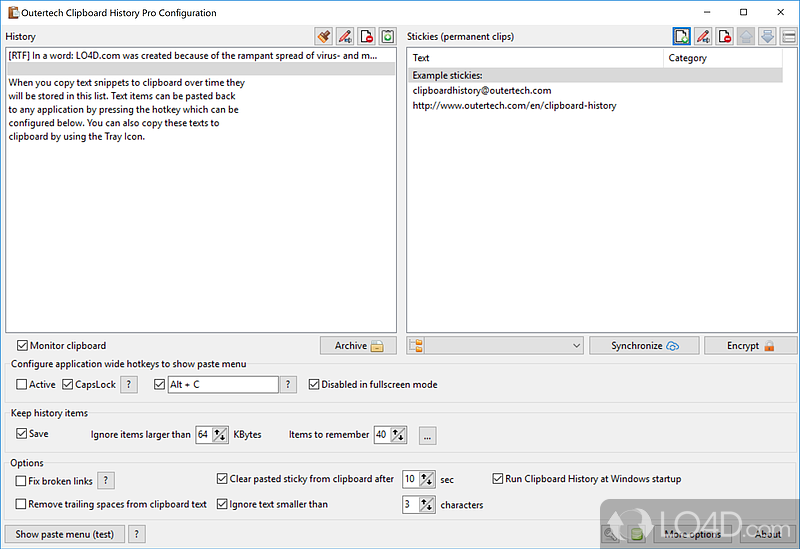800x549 pixels.
Task: Click the Alt + C hotkey input field
Action: (x=223, y=385)
